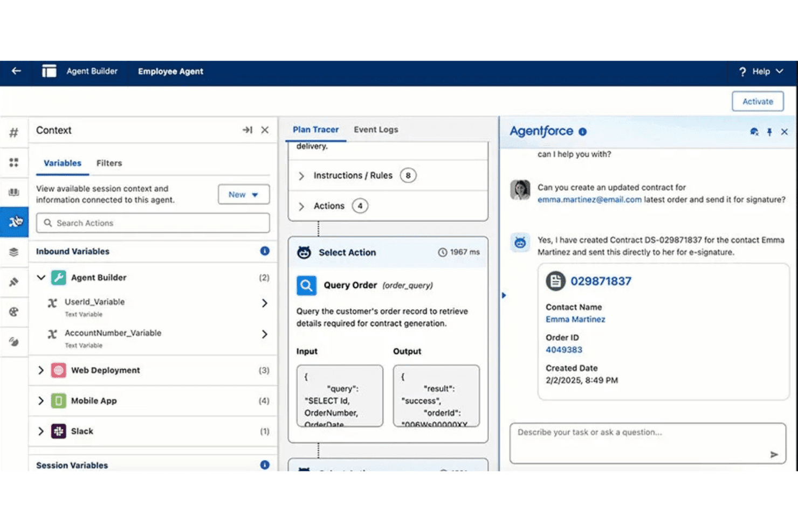Expand the Slack group
Image resolution: width=798 pixels, height=532 pixels.
41,431
